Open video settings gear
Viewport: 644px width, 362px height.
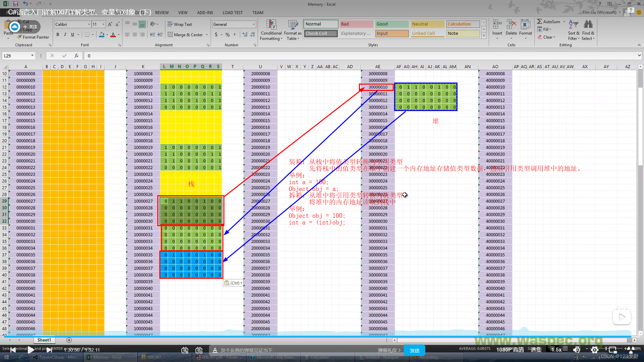click(x=594, y=350)
